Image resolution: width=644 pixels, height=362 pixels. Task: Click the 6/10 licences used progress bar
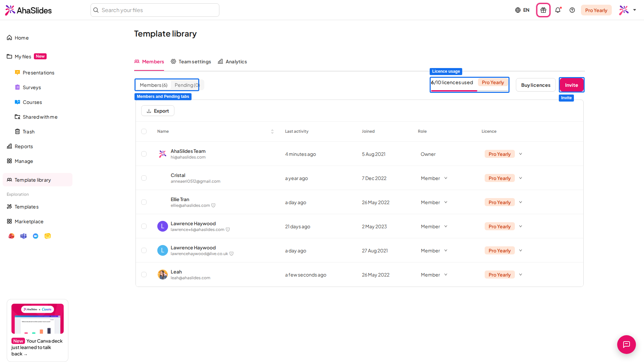(x=469, y=91)
